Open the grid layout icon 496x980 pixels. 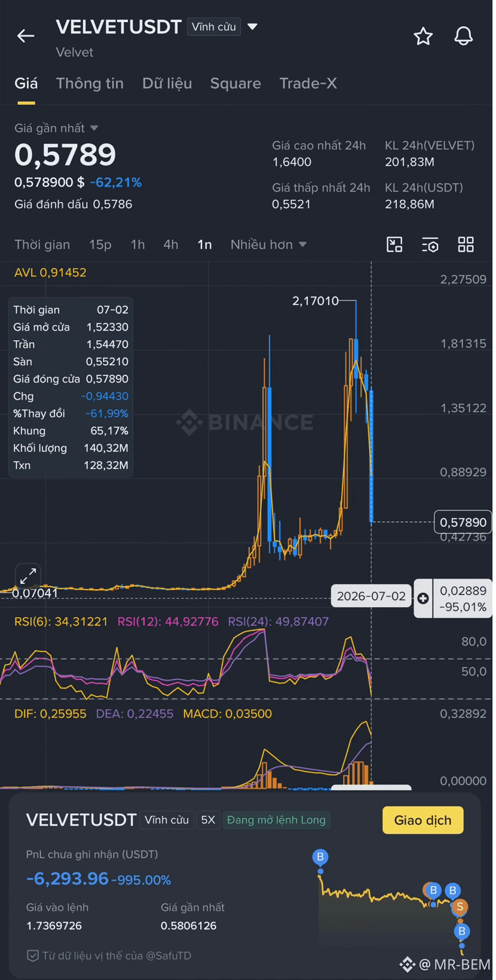pos(466,244)
